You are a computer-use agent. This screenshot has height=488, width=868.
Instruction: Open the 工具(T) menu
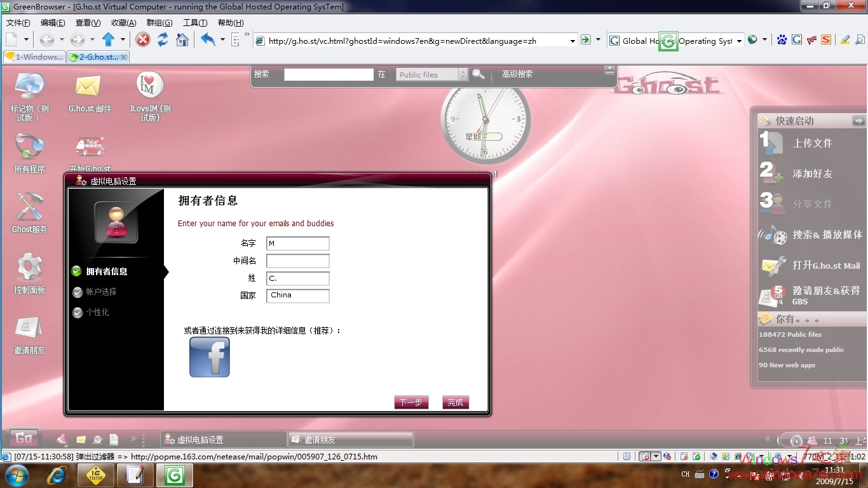pos(194,23)
